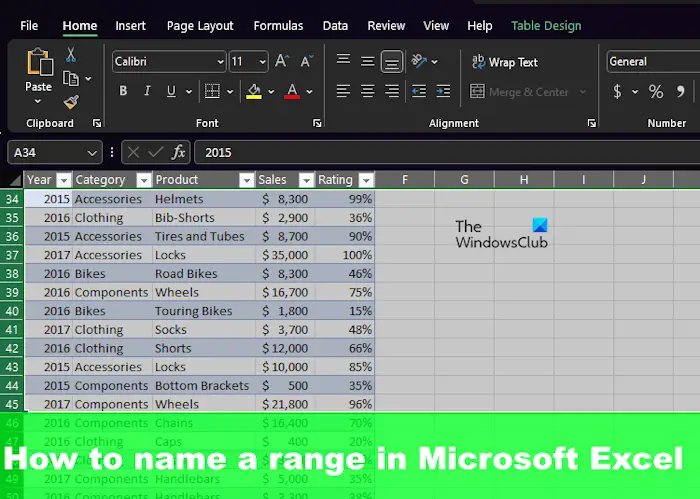Viewport: 700px width, 499px height.
Task: Click the Paste button
Action: [x=38, y=75]
